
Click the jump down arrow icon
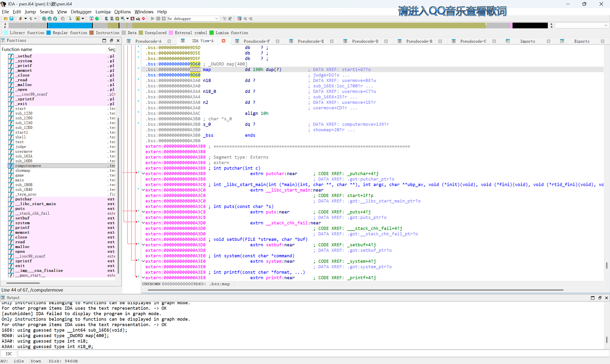[x=70, y=19]
